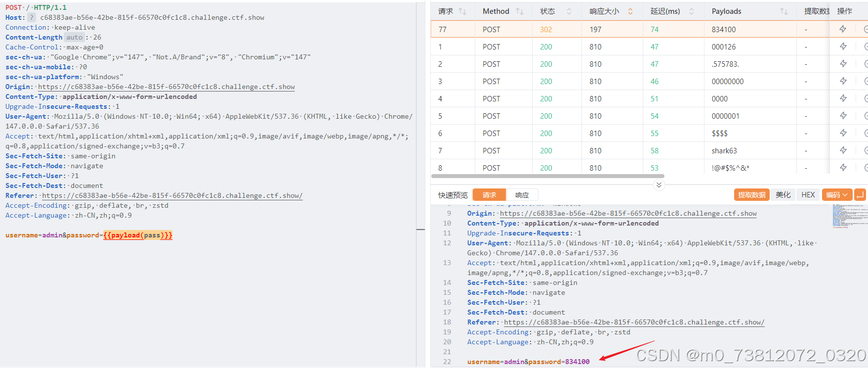Select result row with payload 834100
This screenshot has height=370, width=868.
point(649,29)
